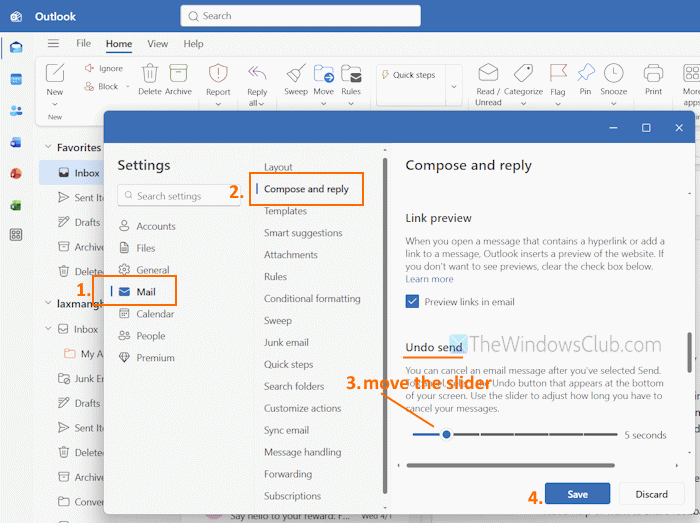
Task: Open the Move dropdown arrow
Action: point(324,104)
